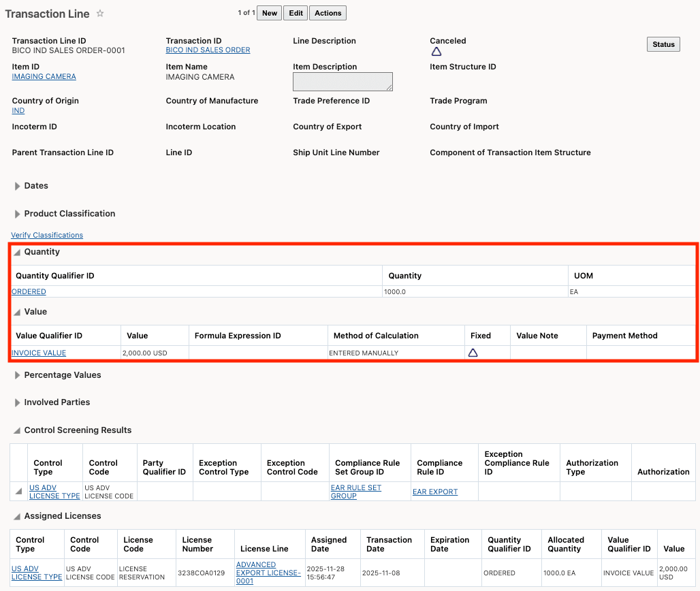Open the BICO IND SALES ORDER link

[x=207, y=50]
